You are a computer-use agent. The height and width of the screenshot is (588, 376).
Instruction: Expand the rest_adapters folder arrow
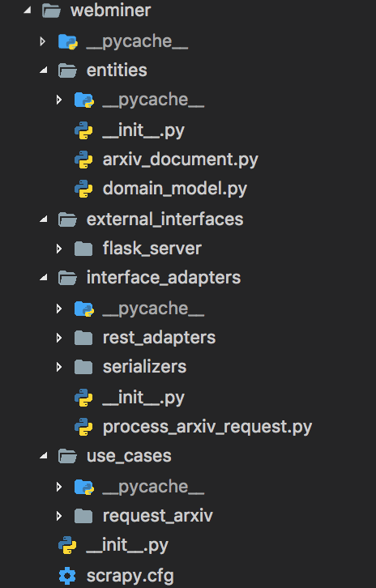(59, 338)
